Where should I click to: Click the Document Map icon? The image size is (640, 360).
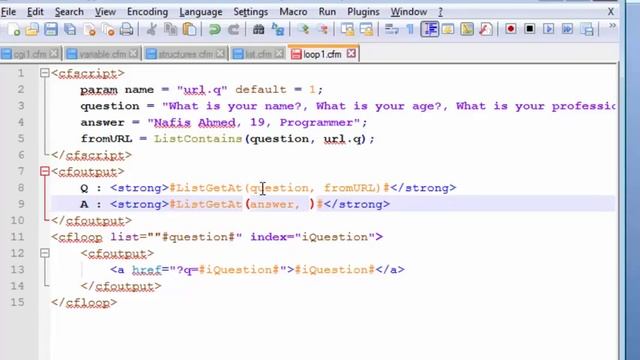(467, 29)
